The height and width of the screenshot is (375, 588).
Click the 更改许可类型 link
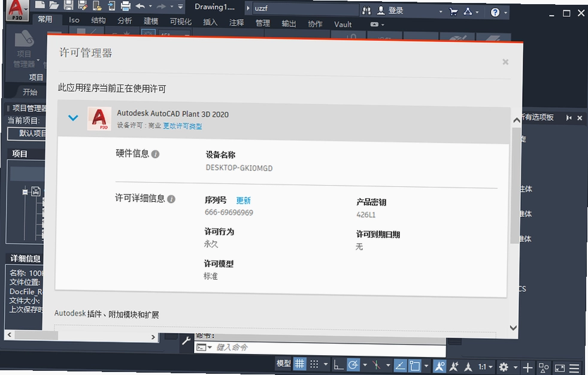click(x=182, y=126)
